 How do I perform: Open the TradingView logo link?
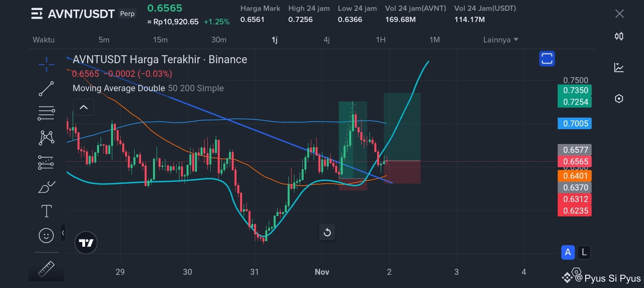(86, 243)
